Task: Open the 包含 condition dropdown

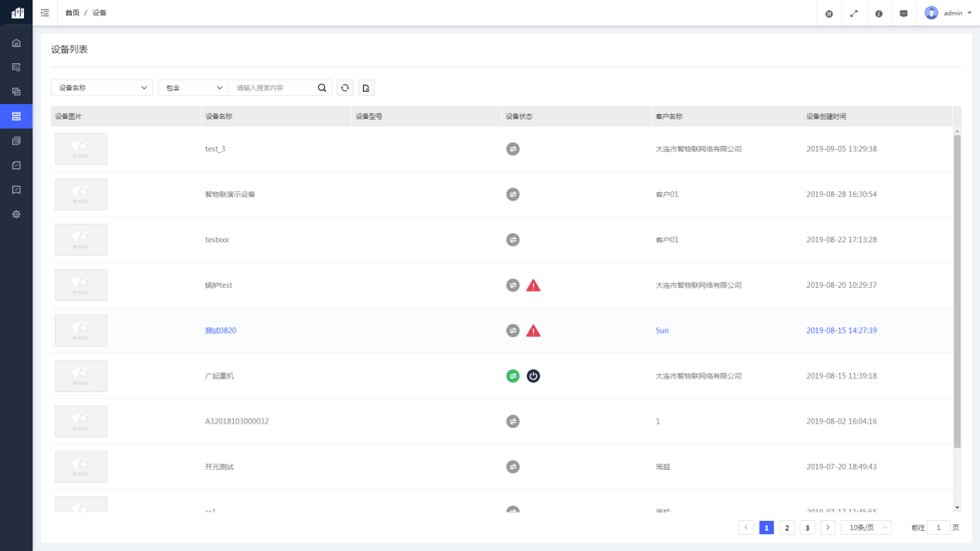Action: (x=193, y=88)
